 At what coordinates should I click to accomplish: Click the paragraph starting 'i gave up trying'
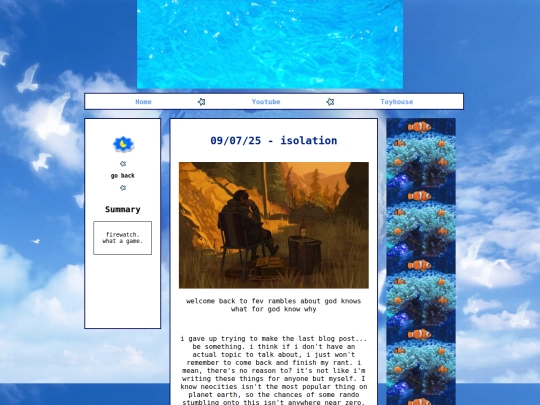click(x=274, y=370)
